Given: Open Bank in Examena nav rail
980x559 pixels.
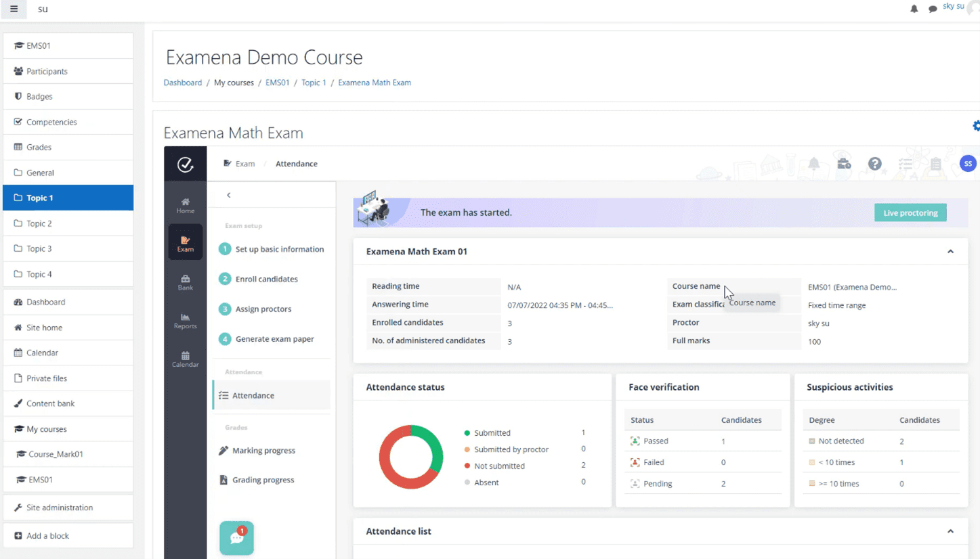Looking at the screenshot, I should (186, 282).
